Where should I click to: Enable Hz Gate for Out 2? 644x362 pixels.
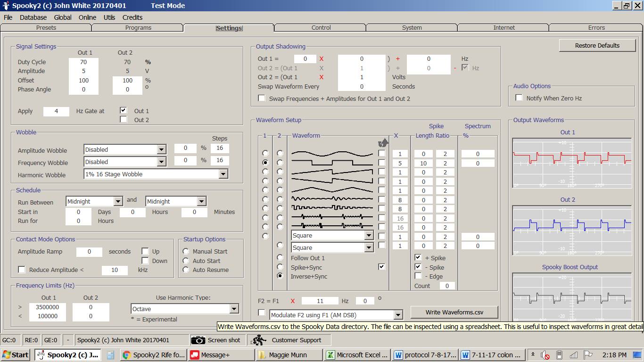click(124, 119)
